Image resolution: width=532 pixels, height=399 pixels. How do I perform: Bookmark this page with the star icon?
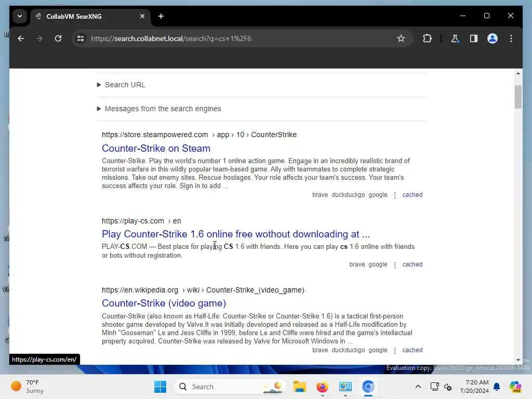point(401,38)
